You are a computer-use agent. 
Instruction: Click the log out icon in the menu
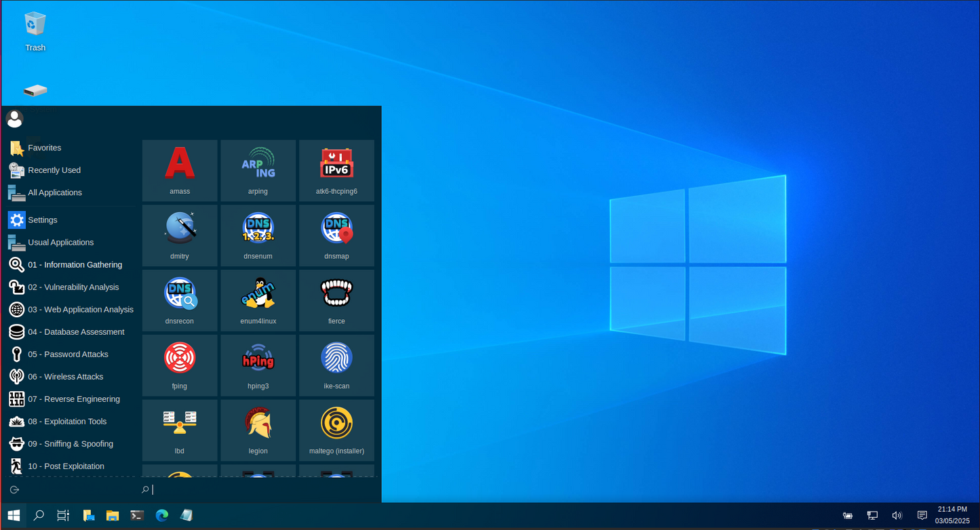pos(14,489)
